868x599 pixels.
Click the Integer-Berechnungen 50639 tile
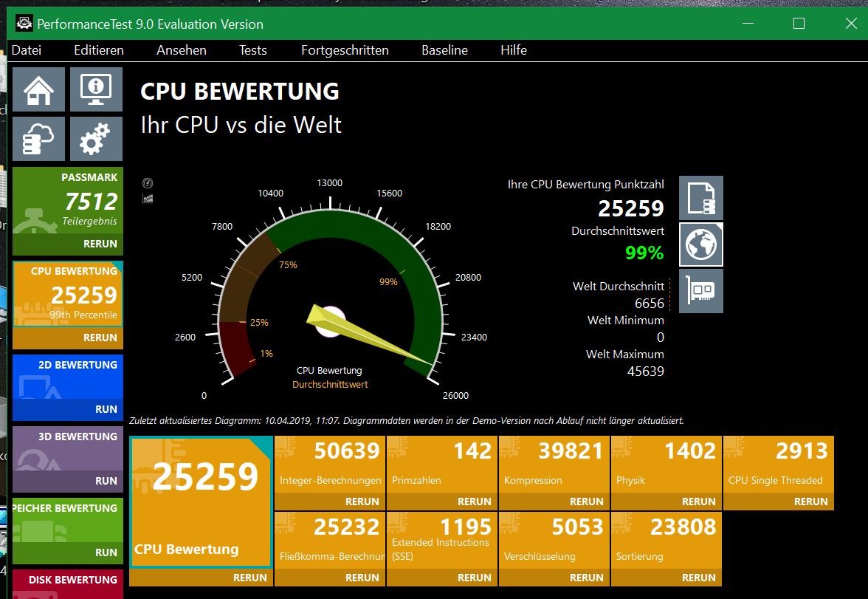click(330, 465)
